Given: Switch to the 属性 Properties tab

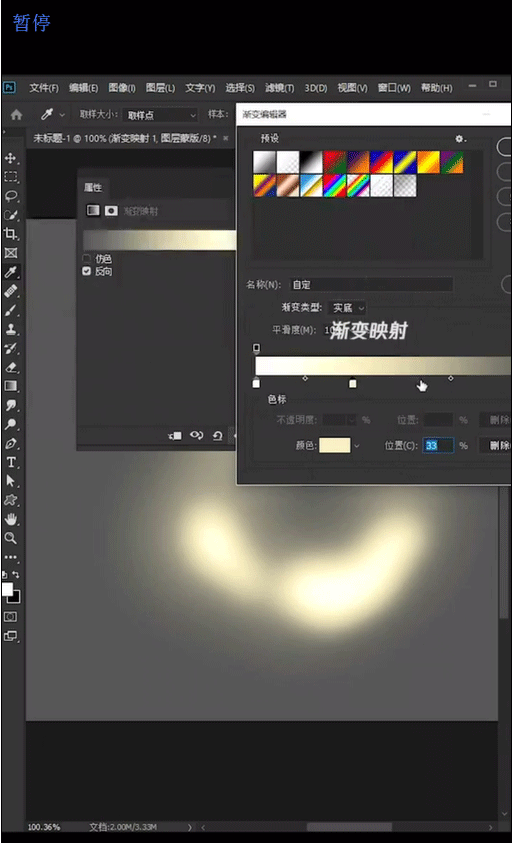Looking at the screenshot, I should coord(93,188).
